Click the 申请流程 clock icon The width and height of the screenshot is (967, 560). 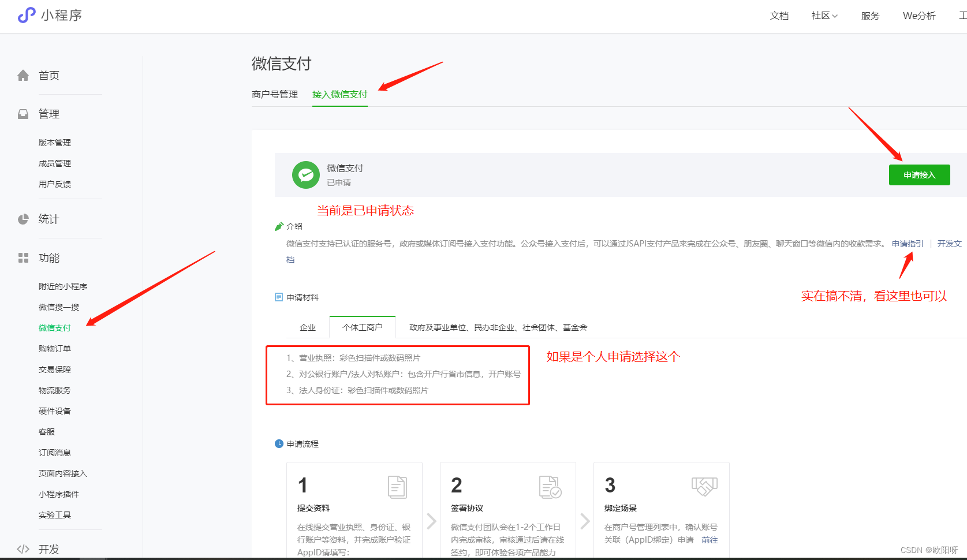tap(279, 444)
